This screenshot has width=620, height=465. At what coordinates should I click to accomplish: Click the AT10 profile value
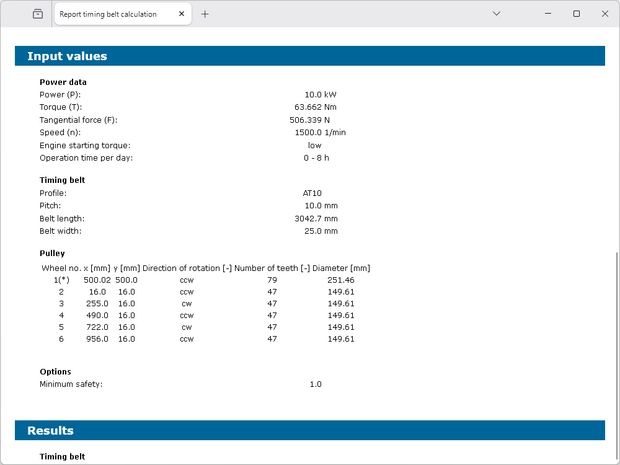[311, 192]
